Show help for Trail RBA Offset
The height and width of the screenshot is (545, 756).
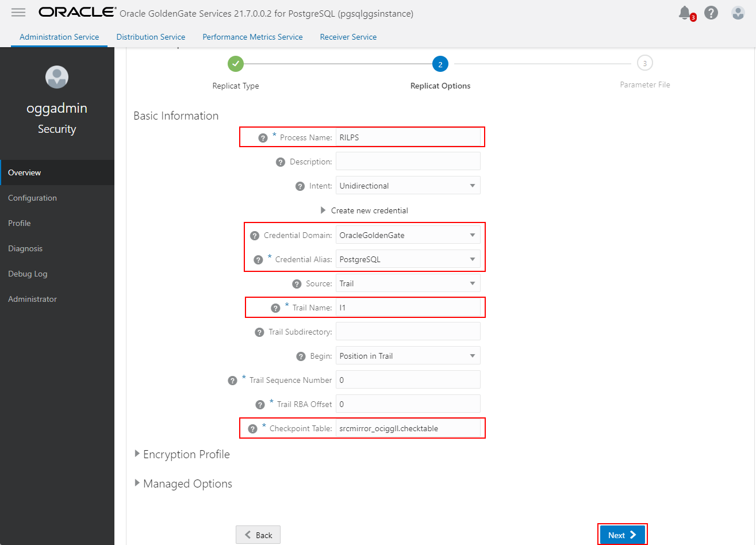(x=260, y=405)
